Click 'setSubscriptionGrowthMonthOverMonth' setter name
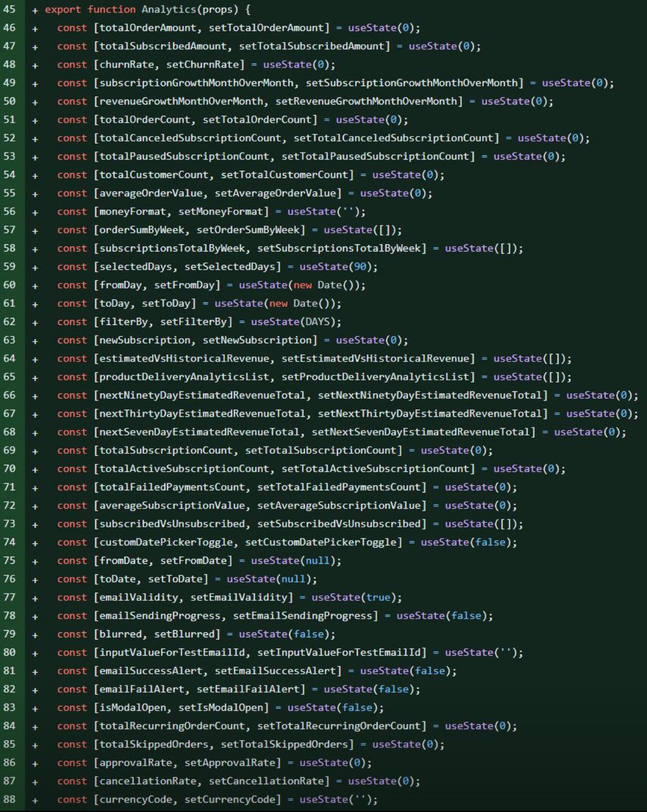This screenshot has height=812, width=647. click(411, 83)
